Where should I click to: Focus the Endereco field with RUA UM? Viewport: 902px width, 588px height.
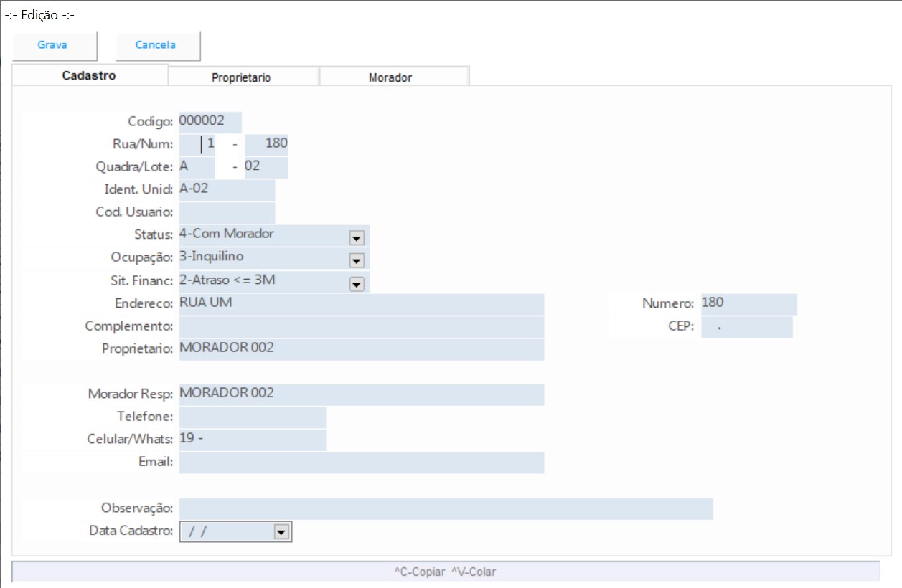click(361, 303)
